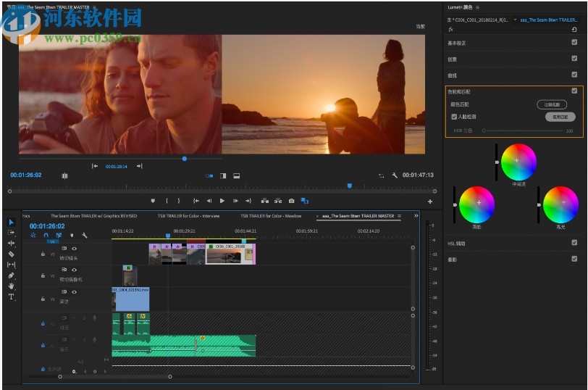Open master clip dropdown in Lumetri
588x390 pixels.
[x=515, y=20]
